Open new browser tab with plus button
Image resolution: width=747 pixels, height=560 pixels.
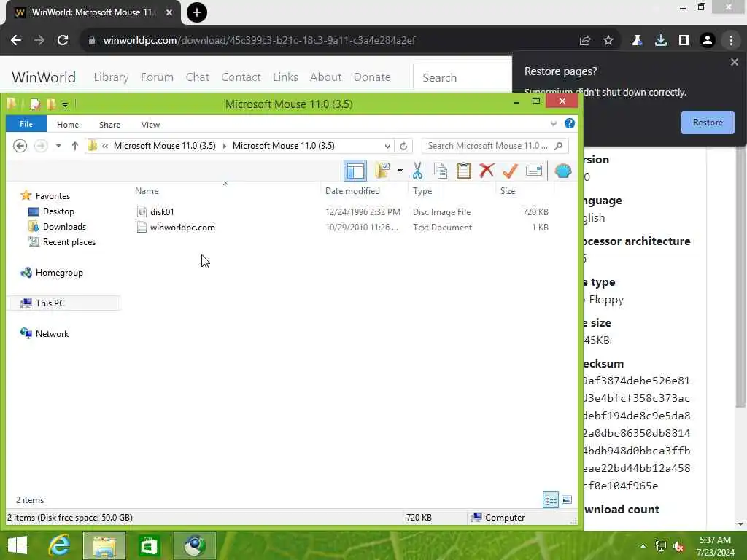(x=196, y=12)
